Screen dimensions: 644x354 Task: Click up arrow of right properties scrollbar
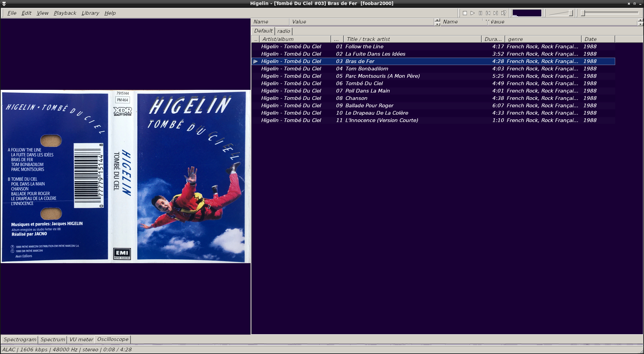(640, 20)
